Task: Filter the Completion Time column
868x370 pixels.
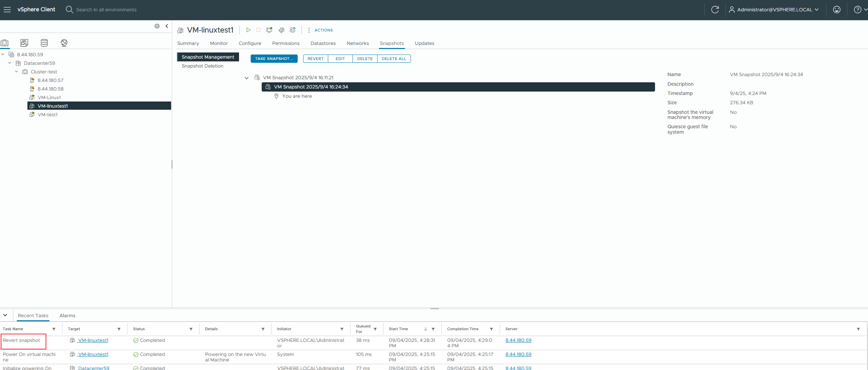Action: point(491,329)
